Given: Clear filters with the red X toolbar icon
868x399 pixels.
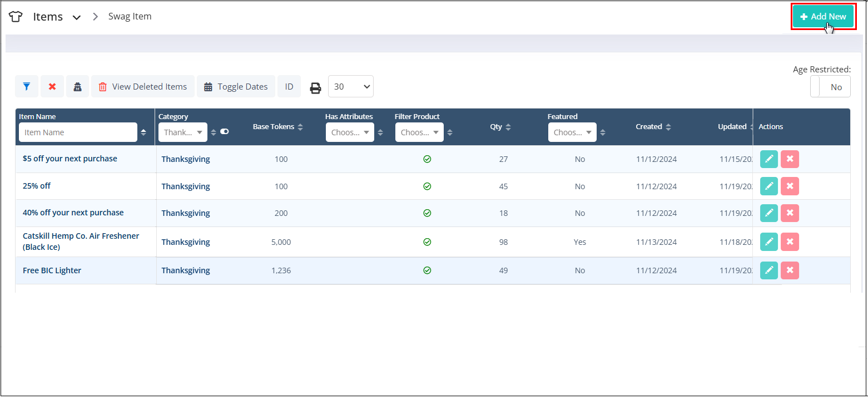Looking at the screenshot, I should click(x=52, y=87).
